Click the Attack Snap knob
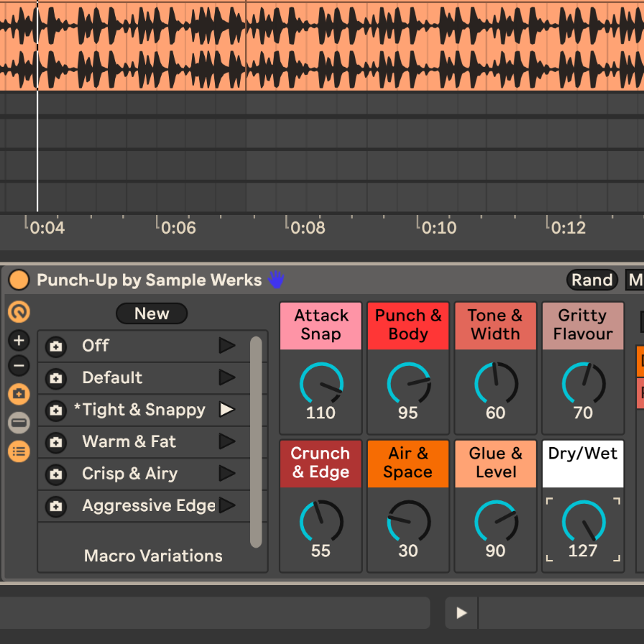This screenshot has height=644, width=644. pyautogui.click(x=321, y=384)
